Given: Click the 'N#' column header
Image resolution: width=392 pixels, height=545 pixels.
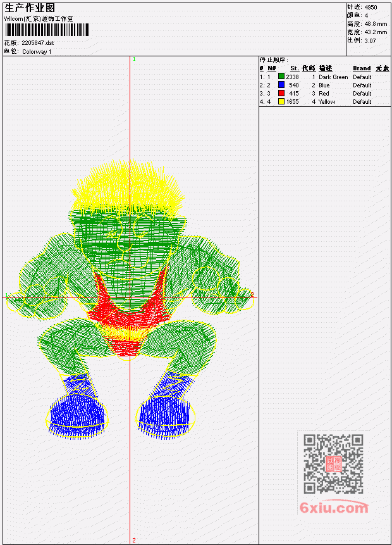Looking at the screenshot, I should (x=271, y=68).
